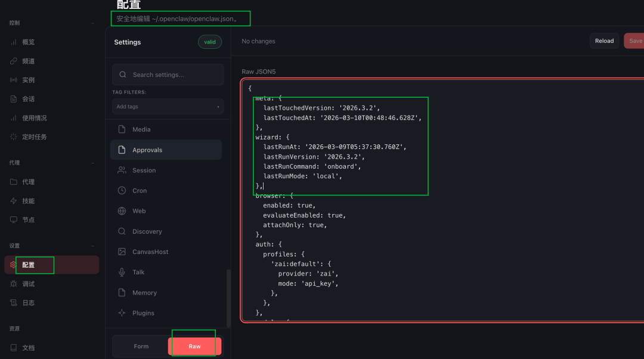Open the 实例 instances page

(x=51, y=80)
